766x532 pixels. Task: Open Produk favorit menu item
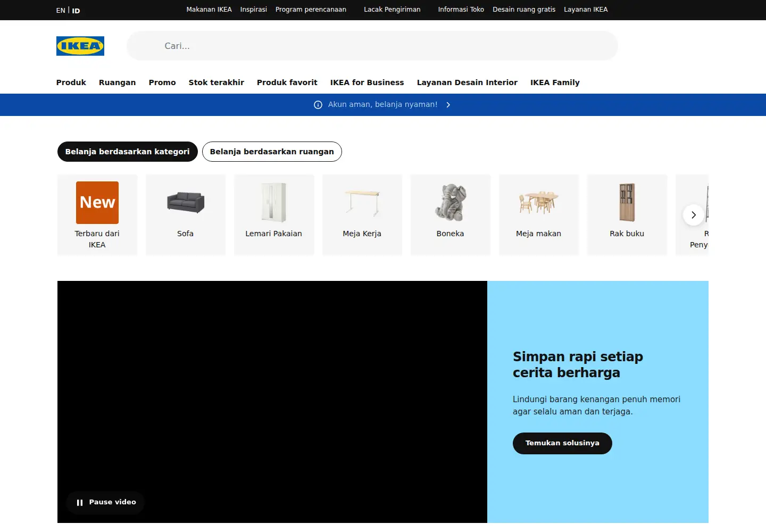click(x=287, y=82)
